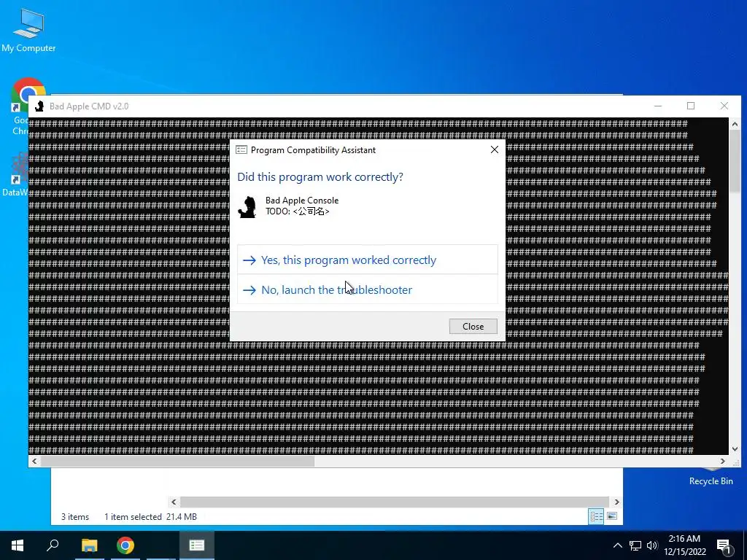Viewport: 747px width, 560px height.
Task: Open taskbar search
Action: click(x=53, y=545)
